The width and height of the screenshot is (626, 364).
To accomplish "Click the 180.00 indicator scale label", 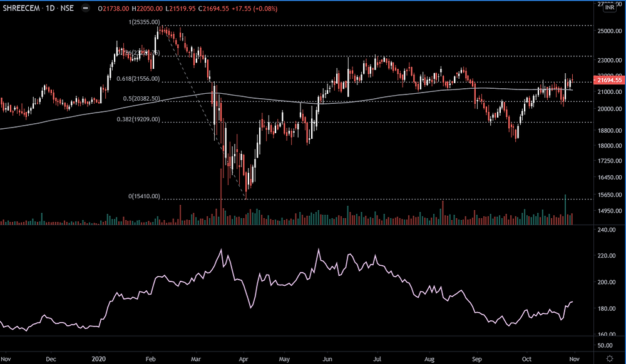I will (x=607, y=308).
